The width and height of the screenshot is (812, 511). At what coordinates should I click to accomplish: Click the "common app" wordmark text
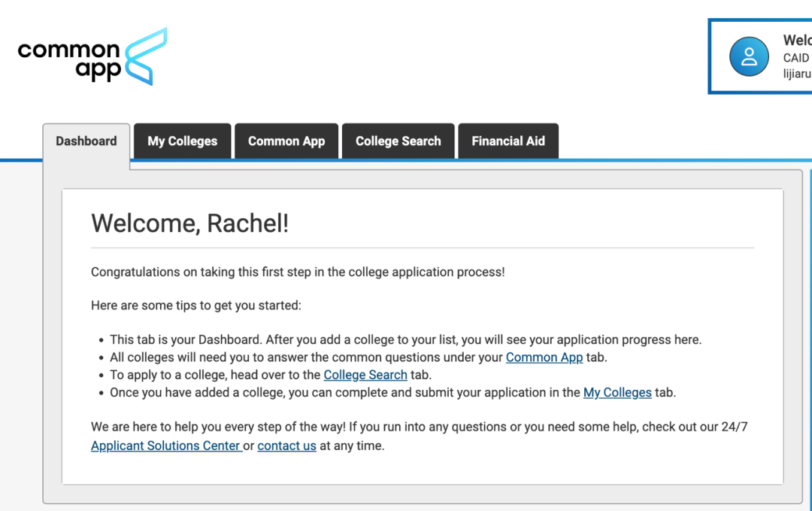(x=69, y=60)
